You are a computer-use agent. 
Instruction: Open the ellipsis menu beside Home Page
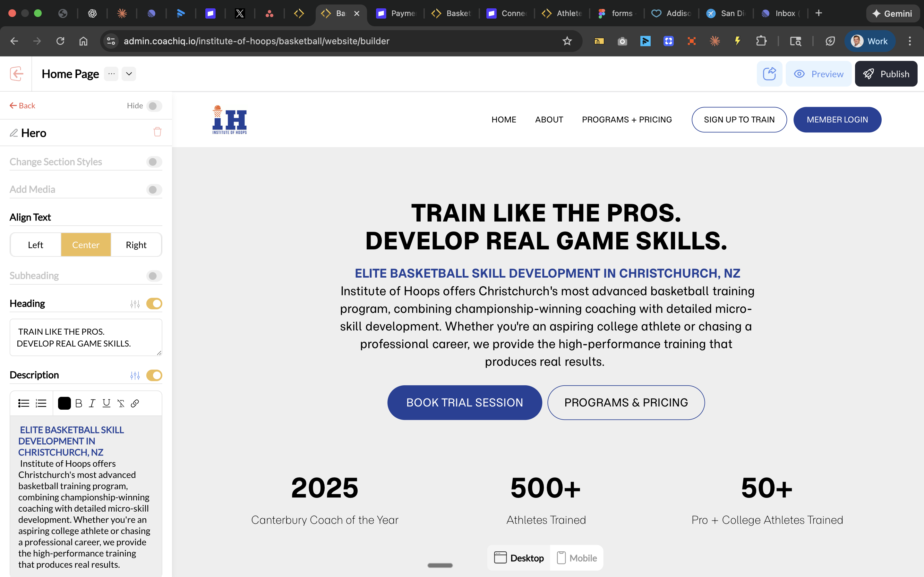[x=111, y=74]
